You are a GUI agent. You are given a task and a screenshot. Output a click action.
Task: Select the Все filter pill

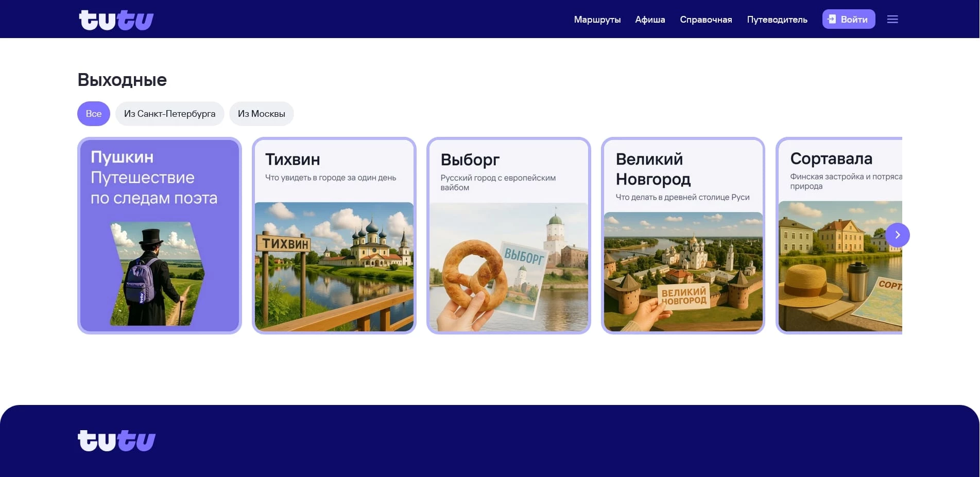click(x=93, y=113)
